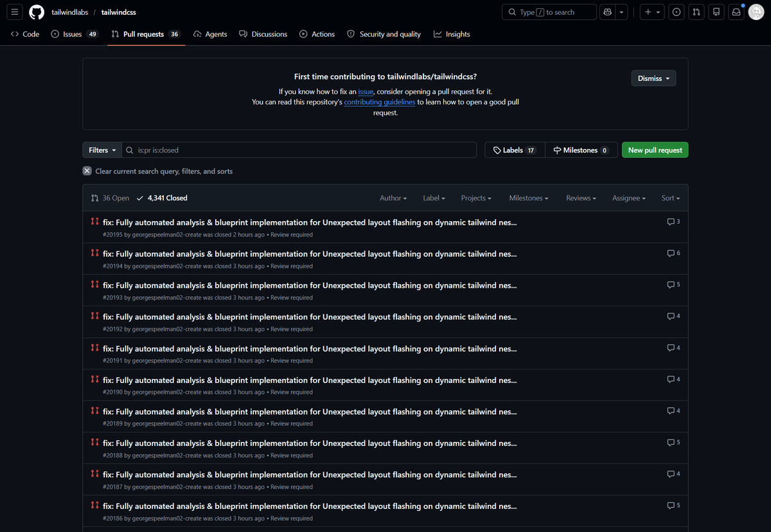This screenshot has height=532, width=771.
Task: Switch to the Code tab
Action: (x=25, y=34)
